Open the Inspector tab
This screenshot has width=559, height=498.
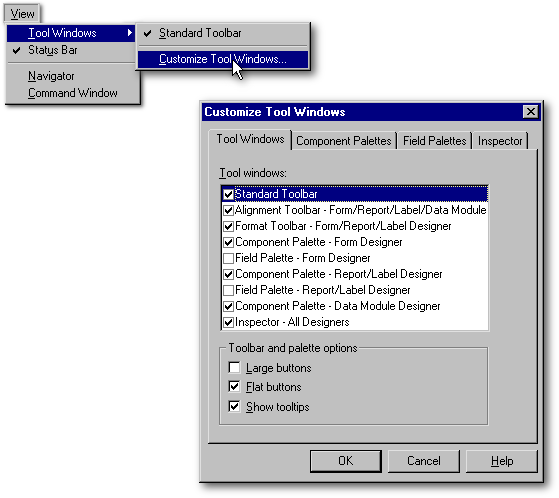(500, 141)
